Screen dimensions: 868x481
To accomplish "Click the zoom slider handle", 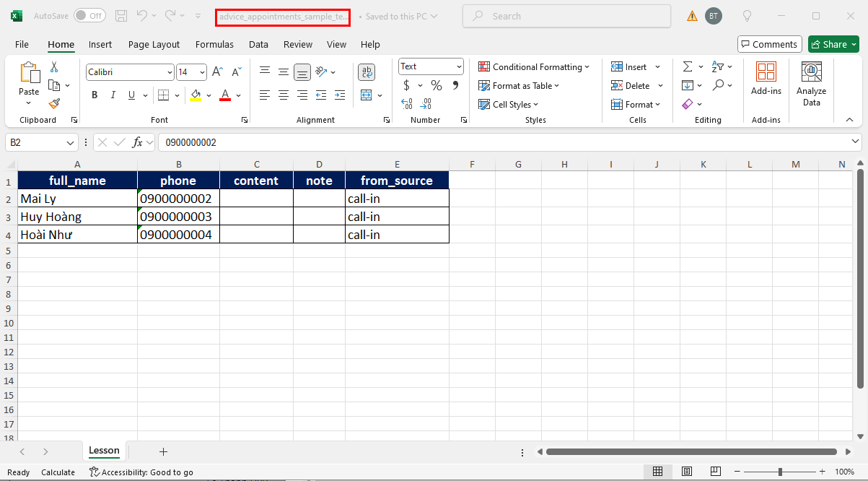I will tap(780, 472).
